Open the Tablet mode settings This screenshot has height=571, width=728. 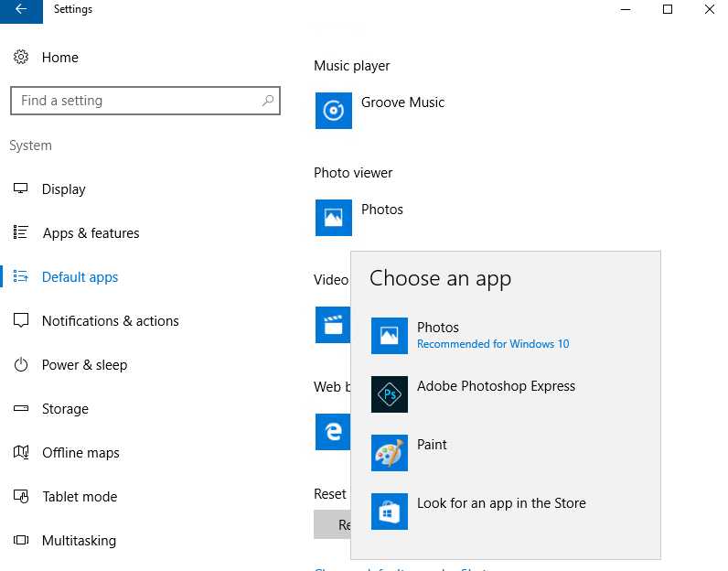point(80,497)
